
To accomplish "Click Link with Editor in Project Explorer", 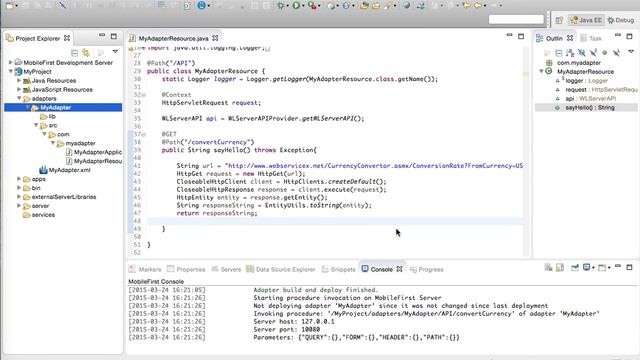I will [x=86, y=52].
